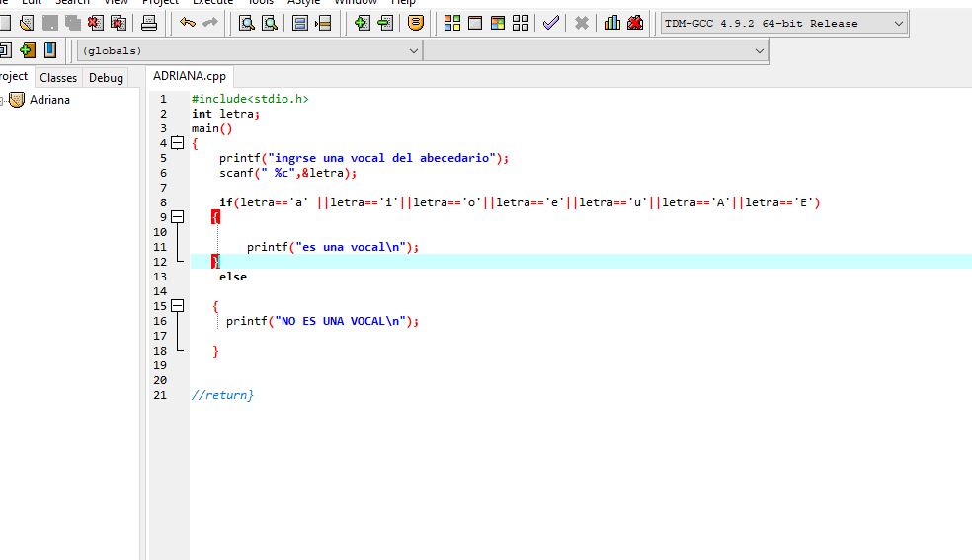Collapse the main function fold at line 4
The image size is (972, 560).
click(x=178, y=143)
